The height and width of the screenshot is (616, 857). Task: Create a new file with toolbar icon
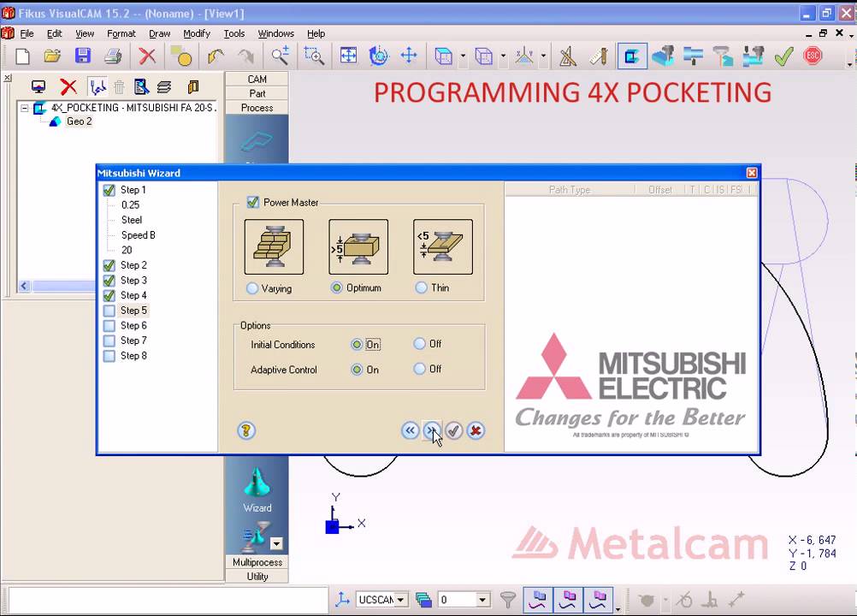point(22,56)
